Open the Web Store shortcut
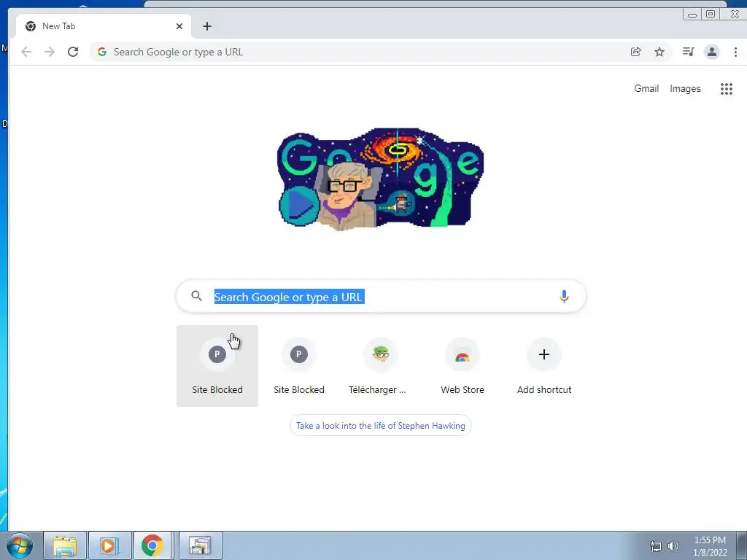The height and width of the screenshot is (560, 747). (x=462, y=366)
